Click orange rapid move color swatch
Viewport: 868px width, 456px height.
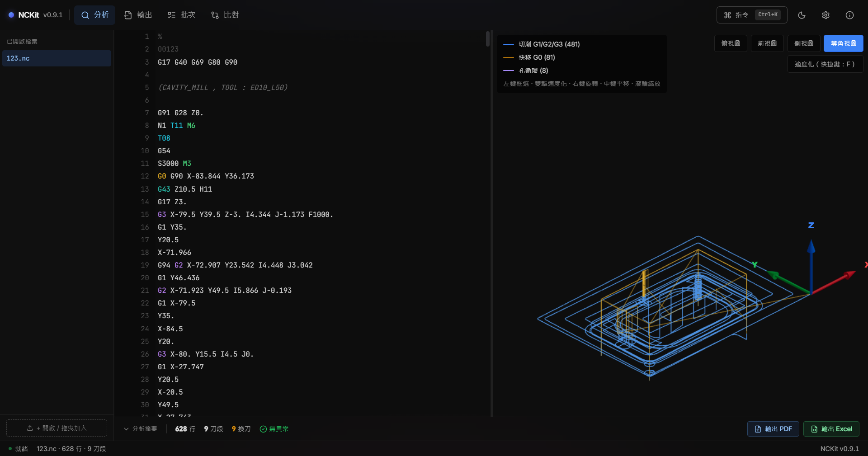pyautogui.click(x=509, y=57)
